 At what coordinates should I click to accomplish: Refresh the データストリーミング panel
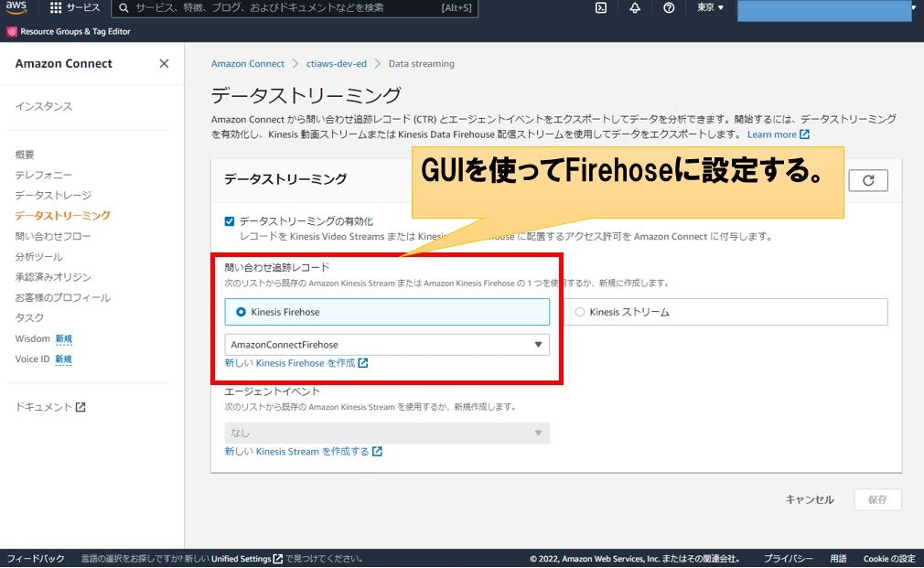tap(867, 180)
